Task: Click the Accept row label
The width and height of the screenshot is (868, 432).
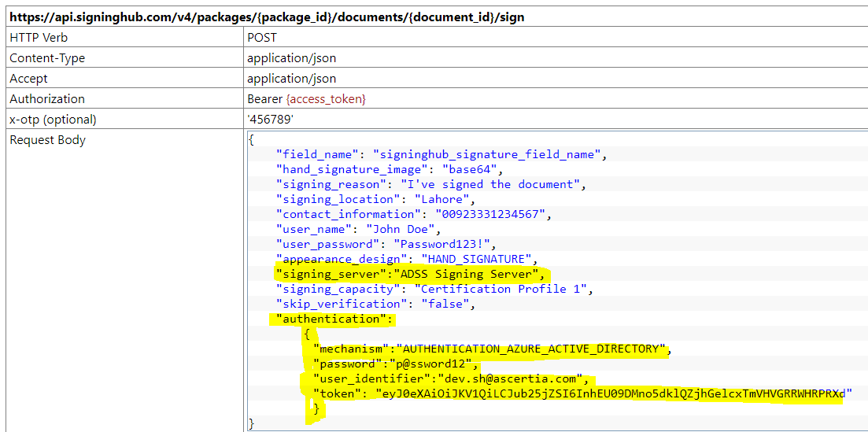Action: click(28, 79)
